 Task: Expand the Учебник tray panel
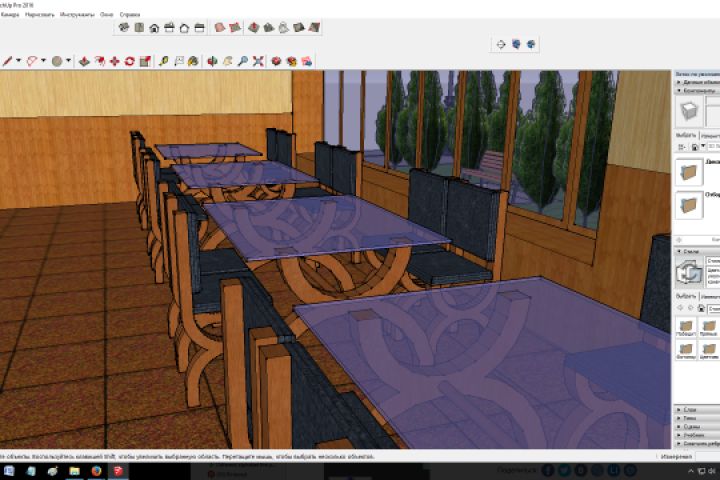coord(697,435)
